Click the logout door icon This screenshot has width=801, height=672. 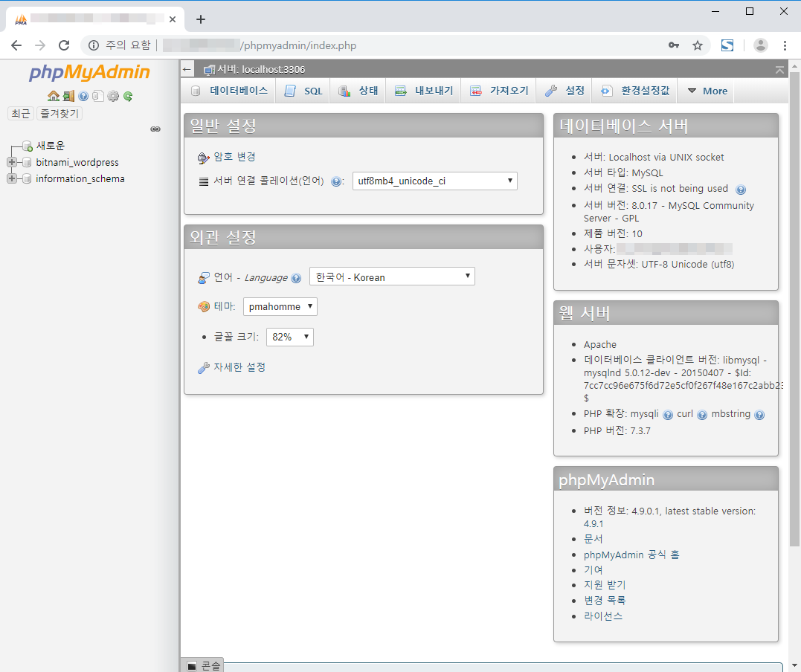pos(68,96)
